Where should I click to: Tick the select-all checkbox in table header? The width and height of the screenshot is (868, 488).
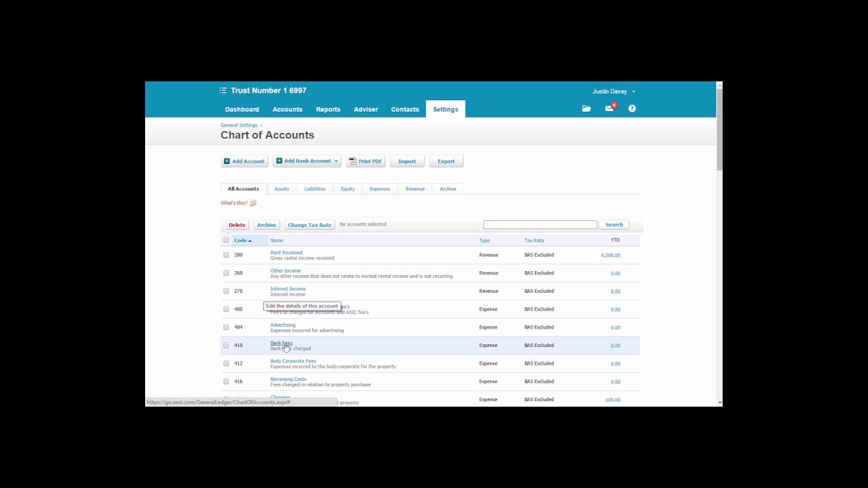[x=226, y=240]
